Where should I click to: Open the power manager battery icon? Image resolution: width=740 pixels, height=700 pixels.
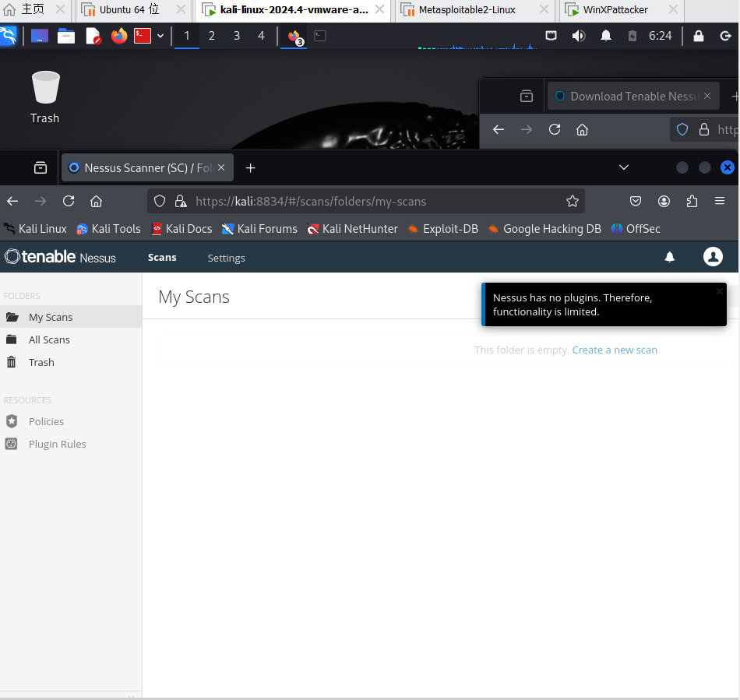click(633, 36)
